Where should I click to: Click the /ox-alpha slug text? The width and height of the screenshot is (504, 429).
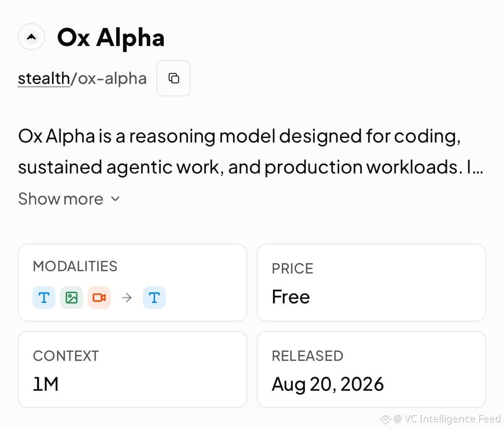point(108,79)
